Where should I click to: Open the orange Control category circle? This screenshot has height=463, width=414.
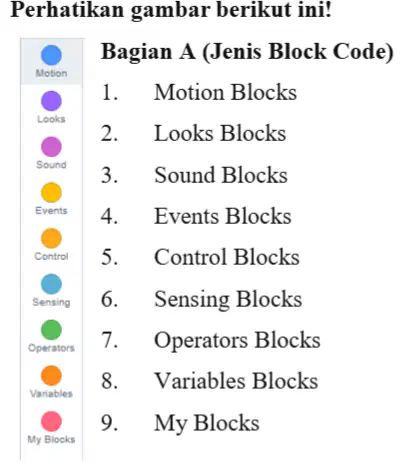(x=51, y=238)
